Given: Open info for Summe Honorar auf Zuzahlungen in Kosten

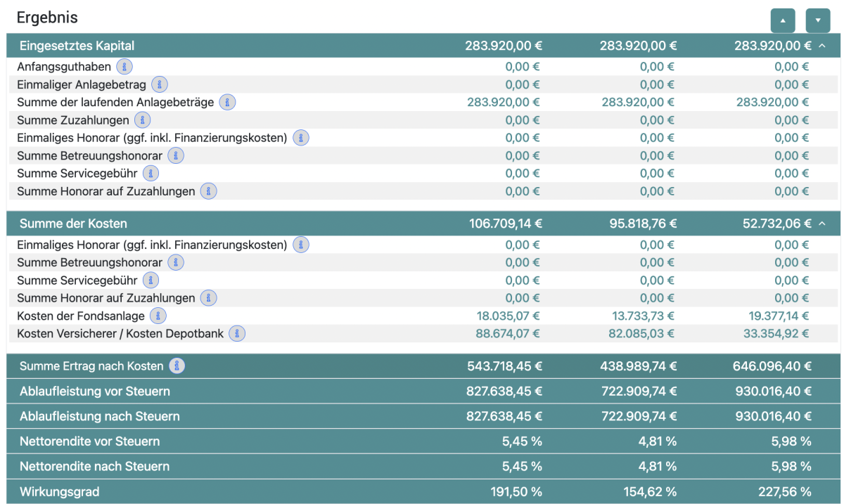Looking at the screenshot, I should (x=208, y=298).
